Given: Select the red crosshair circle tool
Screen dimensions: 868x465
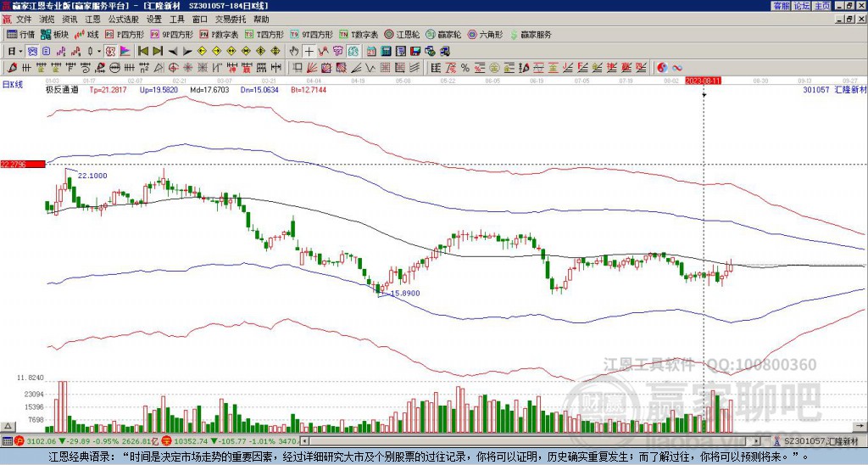Looking at the screenshot, I should 173,68.
